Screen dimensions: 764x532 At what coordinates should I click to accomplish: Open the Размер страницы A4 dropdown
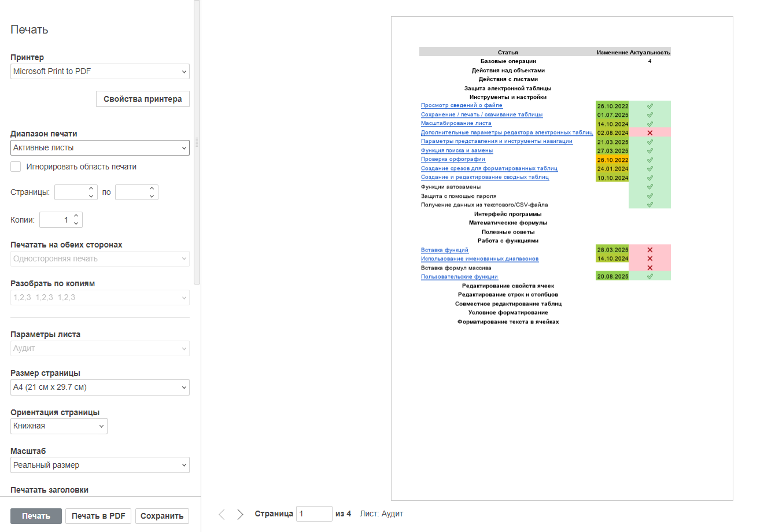pos(100,387)
